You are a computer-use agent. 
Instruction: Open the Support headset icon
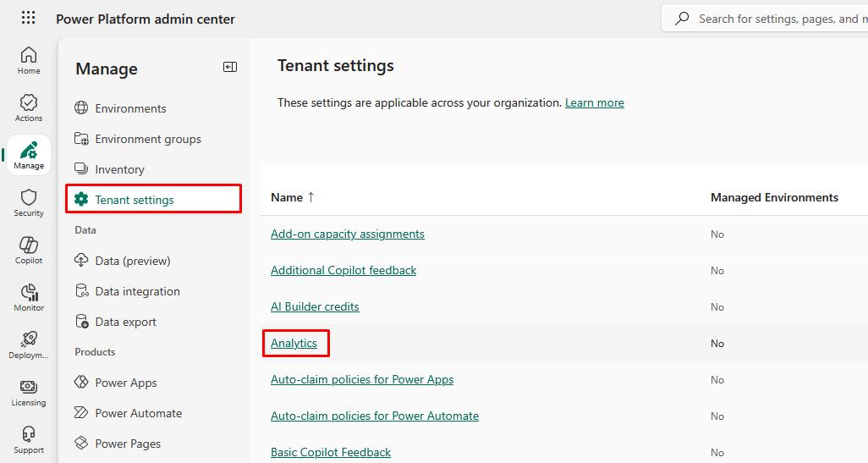coord(29,440)
